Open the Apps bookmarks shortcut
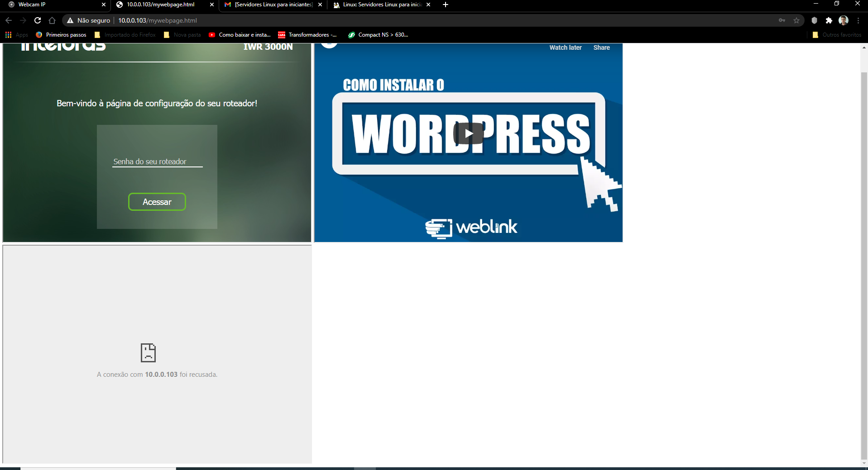 [17, 35]
